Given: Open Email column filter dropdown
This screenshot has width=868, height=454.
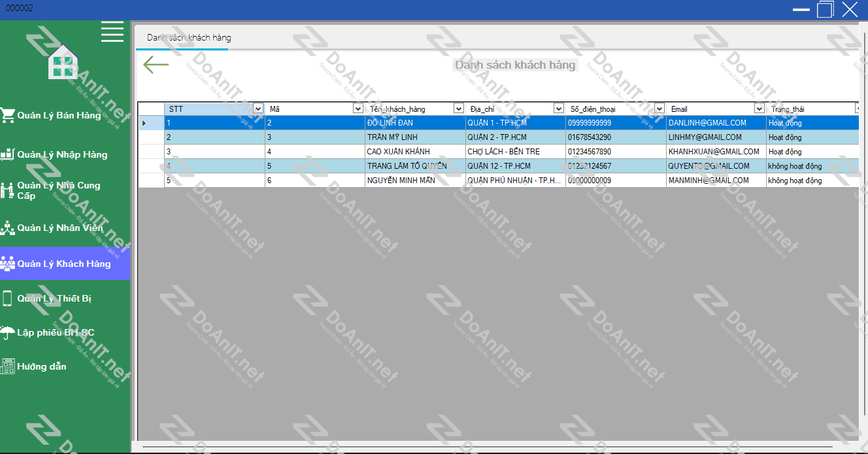Looking at the screenshot, I should click(x=759, y=109).
